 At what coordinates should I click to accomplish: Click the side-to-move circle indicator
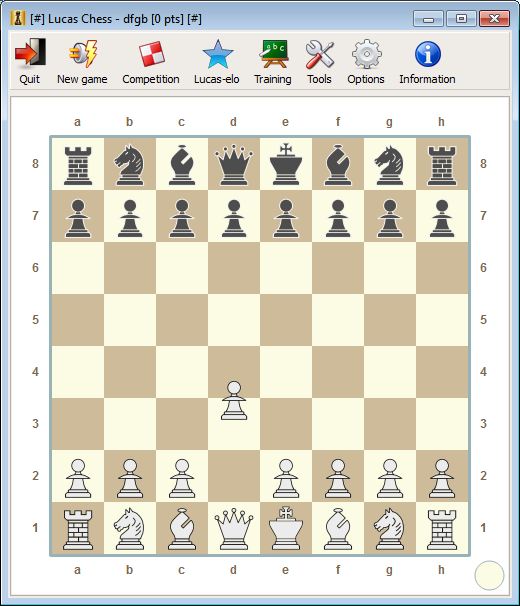[489, 575]
